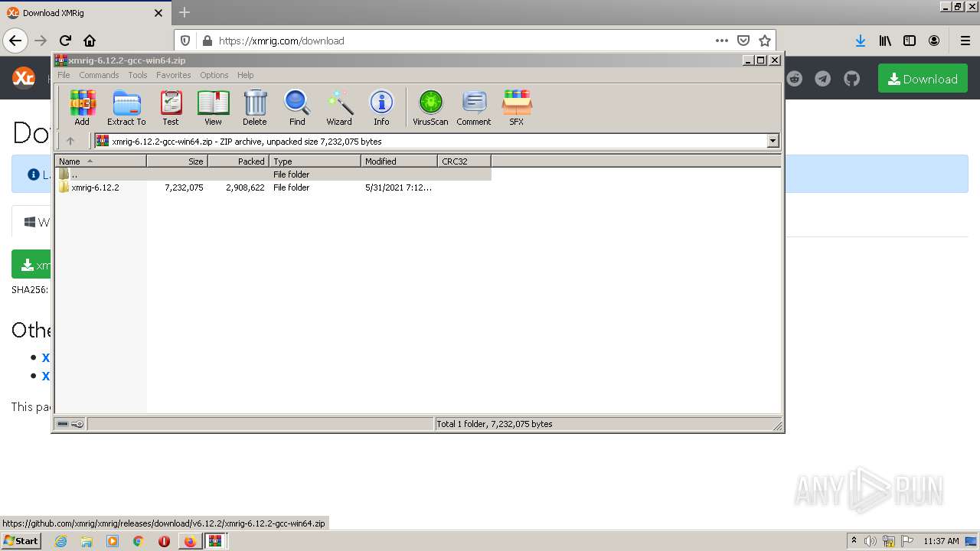
Task: Open tracking protection shield icon
Action: tap(185, 41)
